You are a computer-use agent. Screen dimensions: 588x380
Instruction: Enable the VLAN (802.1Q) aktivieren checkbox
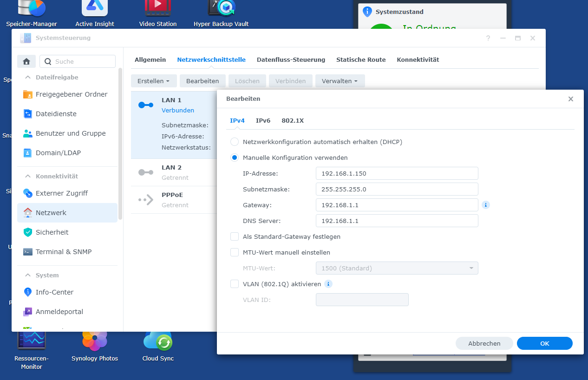pyautogui.click(x=235, y=284)
